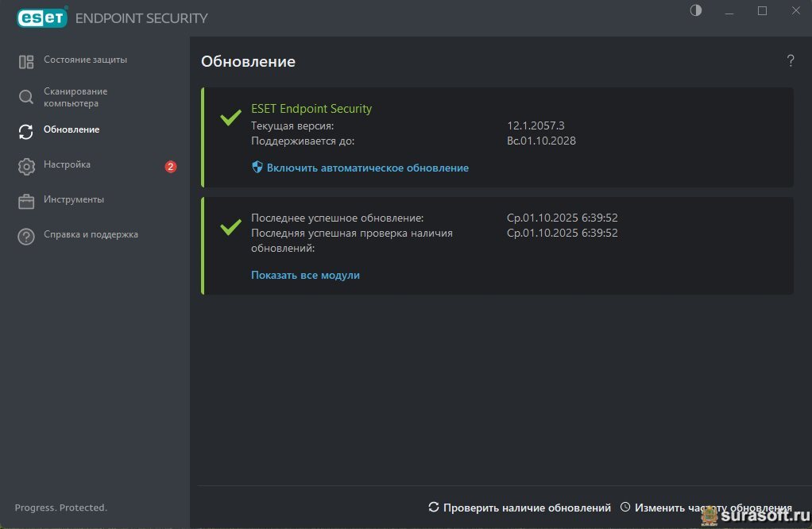Select Настройка in the sidebar

pos(67,165)
